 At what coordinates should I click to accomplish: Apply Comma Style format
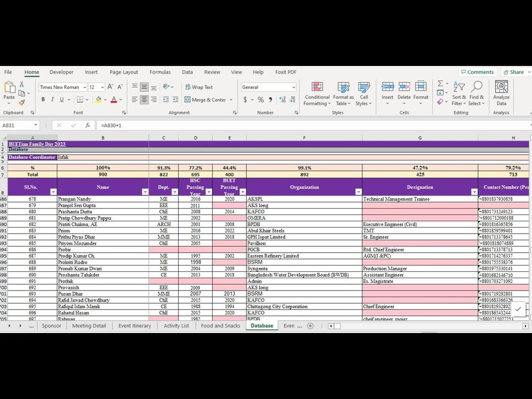[x=270, y=100]
